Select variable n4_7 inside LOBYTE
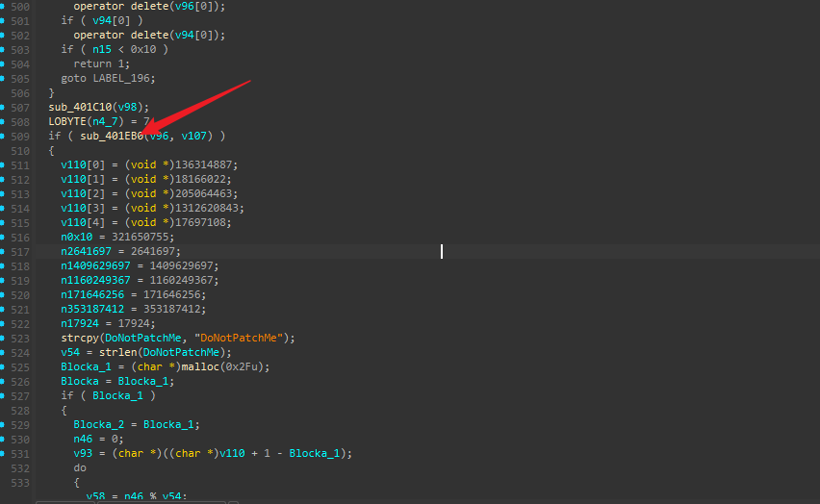This screenshot has height=504, width=820. (105, 121)
